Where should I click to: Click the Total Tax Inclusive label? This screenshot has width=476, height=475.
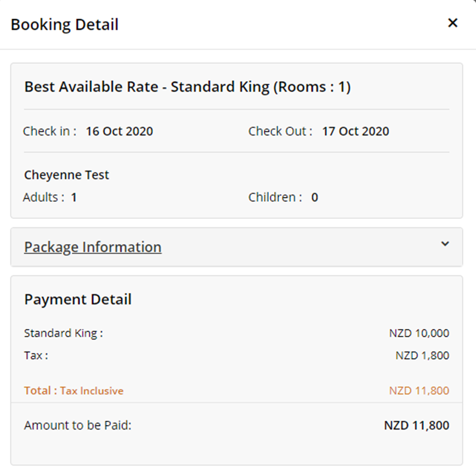click(73, 391)
